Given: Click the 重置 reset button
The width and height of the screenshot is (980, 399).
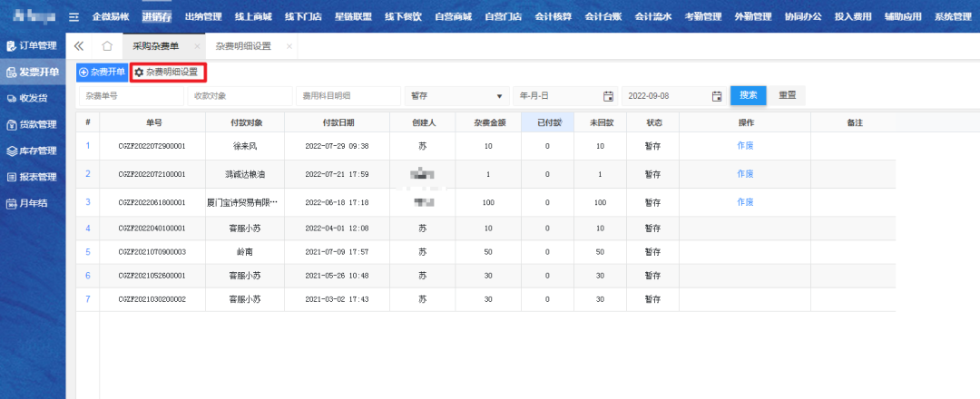Looking at the screenshot, I should (787, 95).
